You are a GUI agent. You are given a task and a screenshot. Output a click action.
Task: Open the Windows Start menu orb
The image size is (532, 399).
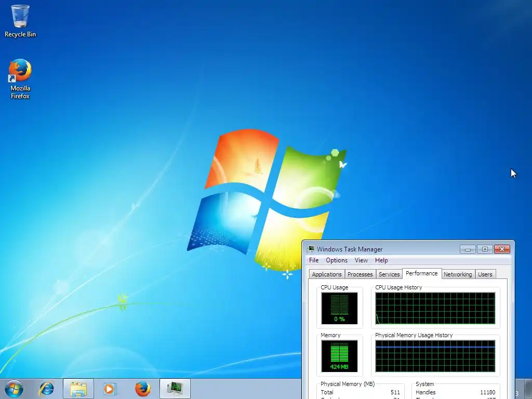pos(14,389)
